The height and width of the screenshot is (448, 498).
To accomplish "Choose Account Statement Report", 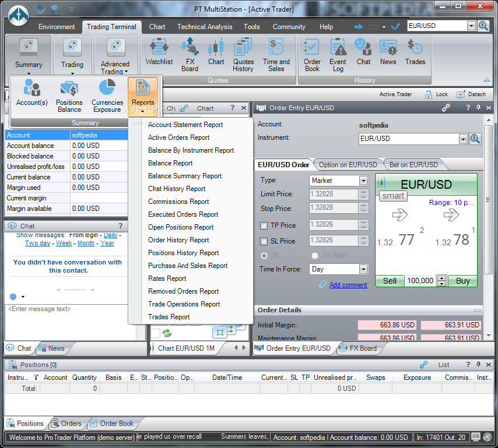I will 185,125.
